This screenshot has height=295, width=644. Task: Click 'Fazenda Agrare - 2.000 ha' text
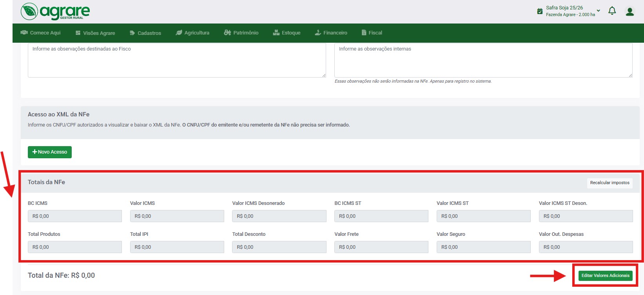tap(570, 15)
